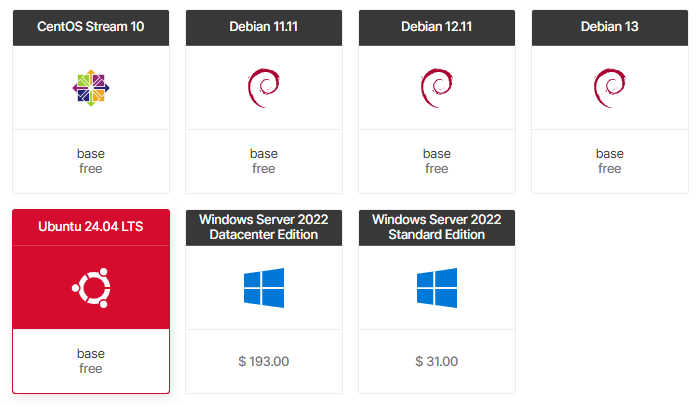
Task: Click base free text under CentOS
Action: [90, 161]
